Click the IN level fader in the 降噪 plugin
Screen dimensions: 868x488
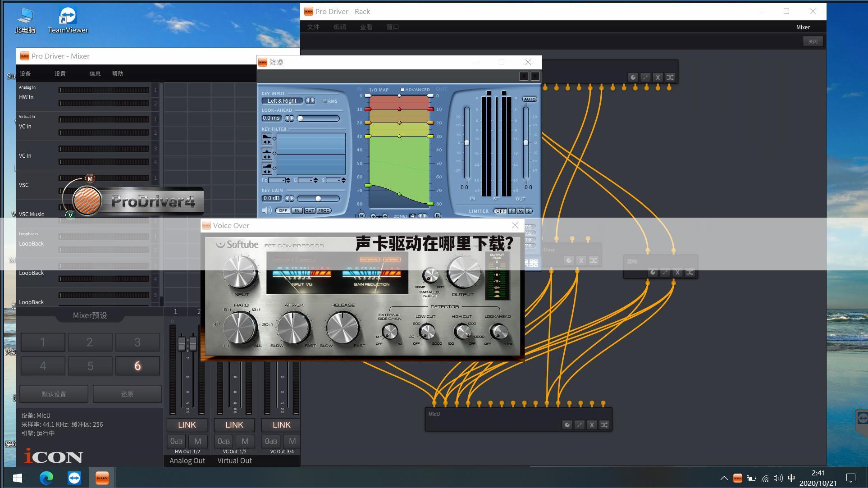click(467, 143)
